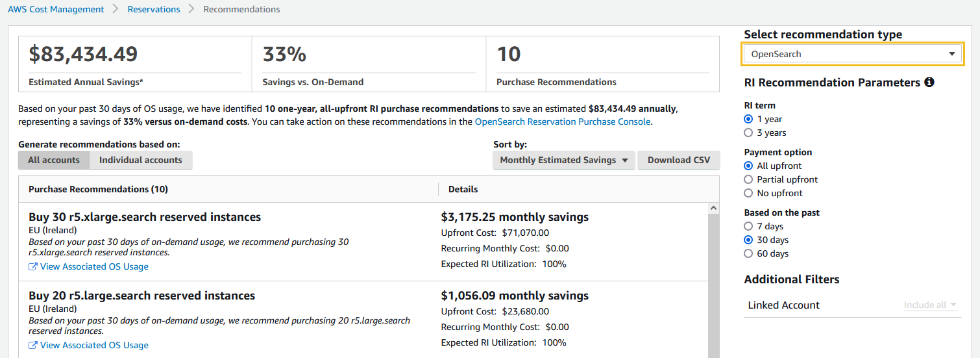Choose No upfront payment option
980x358 pixels.
point(748,193)
